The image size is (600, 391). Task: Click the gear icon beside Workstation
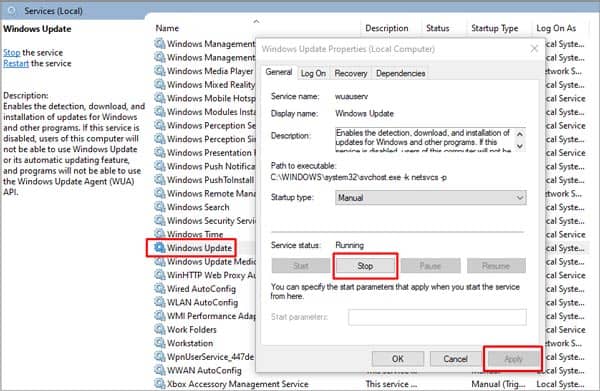(x=160, y=343)
